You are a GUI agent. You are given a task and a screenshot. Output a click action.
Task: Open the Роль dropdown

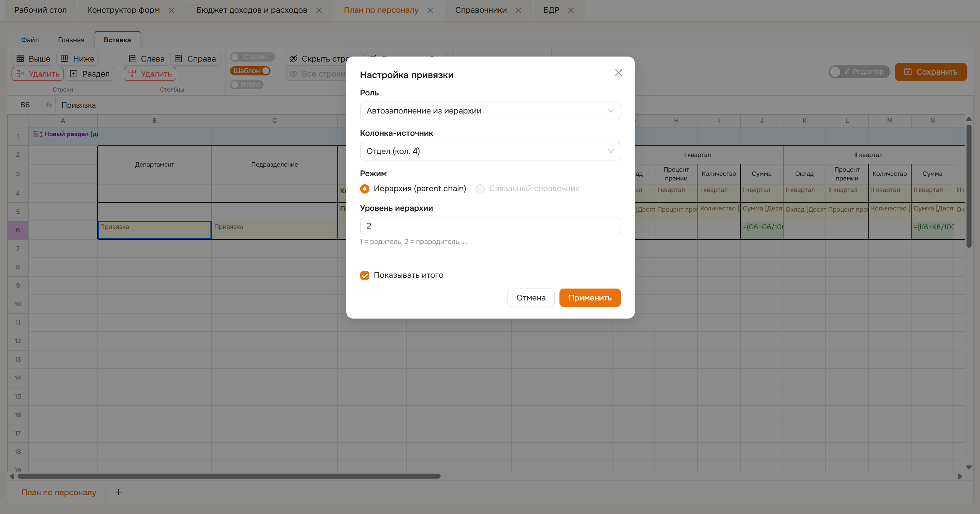(490, 111)
